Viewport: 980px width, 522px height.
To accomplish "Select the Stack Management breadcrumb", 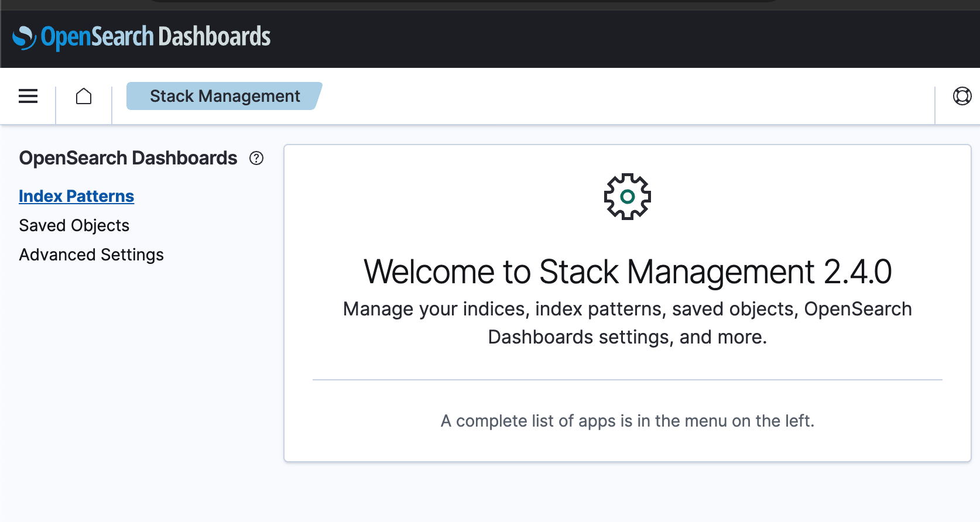I will point(224,96).
